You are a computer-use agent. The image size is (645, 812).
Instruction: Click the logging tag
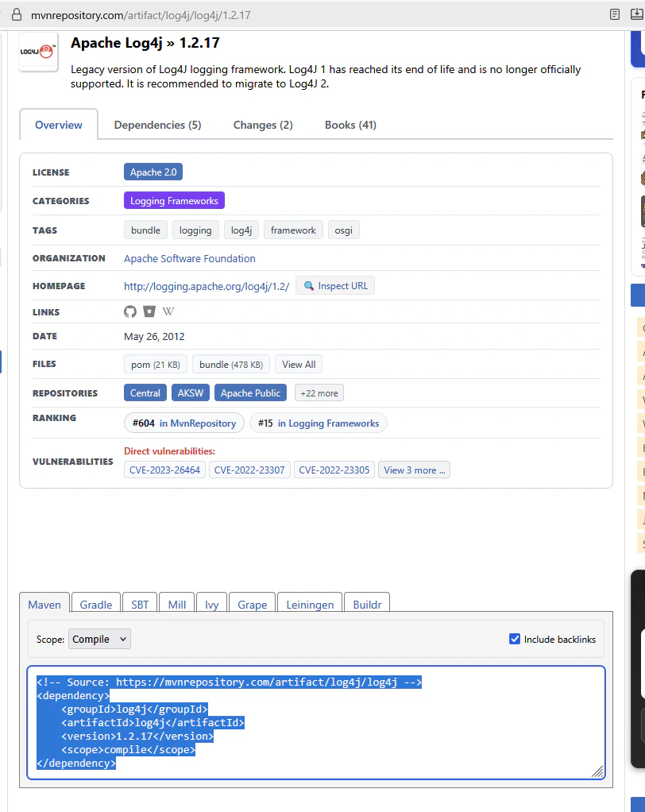[x=195, y=230]
